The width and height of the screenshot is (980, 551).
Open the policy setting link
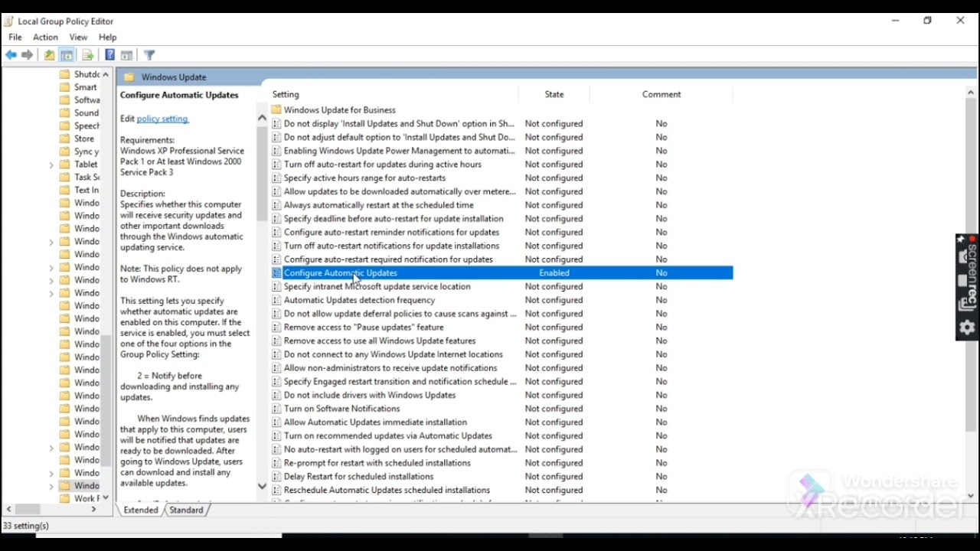click(162, 119)
